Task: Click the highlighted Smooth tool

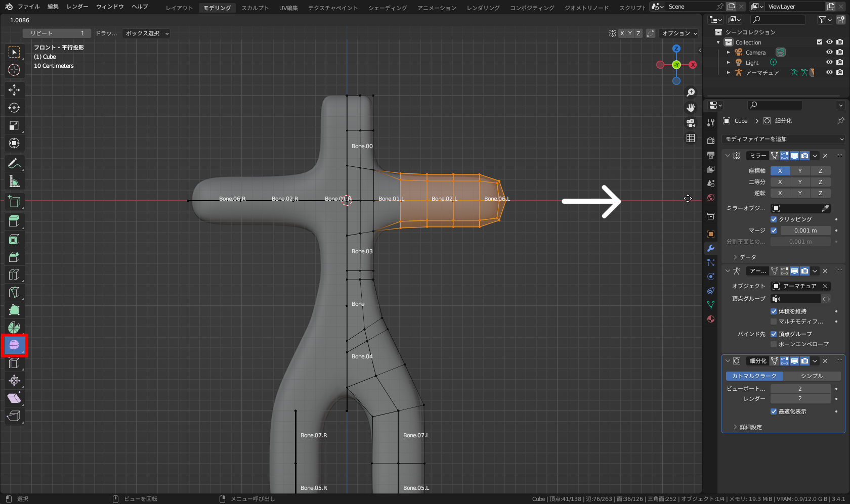Action: click(x=14, y=345)
